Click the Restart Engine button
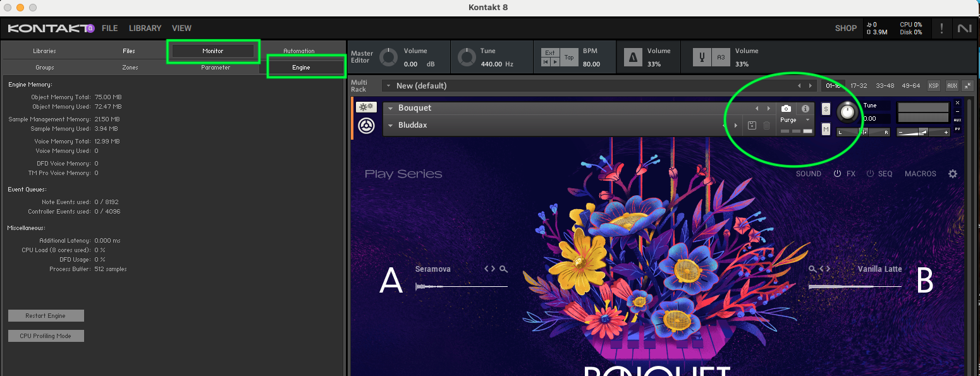 [46, 315]
